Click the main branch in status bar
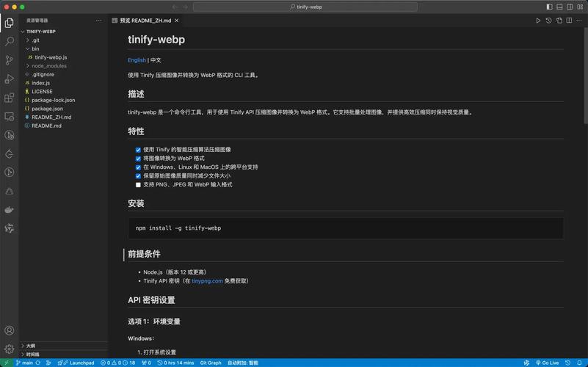Viewport: 588px width, 367px height. tap(24, 363)
